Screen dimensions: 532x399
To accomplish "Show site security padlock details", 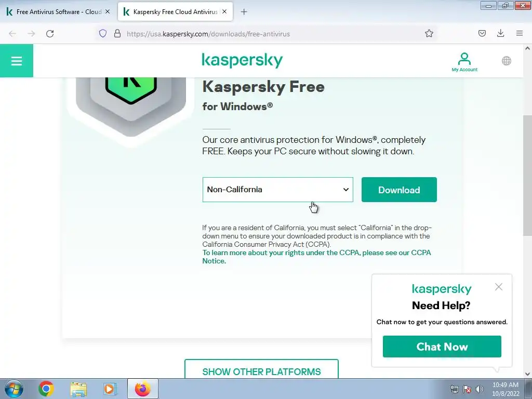I will click(x=117, y=34).
